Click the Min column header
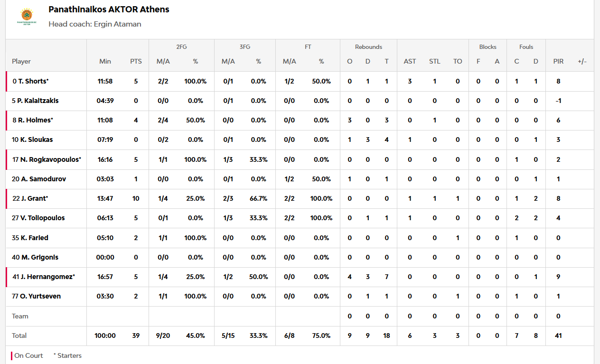600x364 pixels. click(x=105, y=61)
